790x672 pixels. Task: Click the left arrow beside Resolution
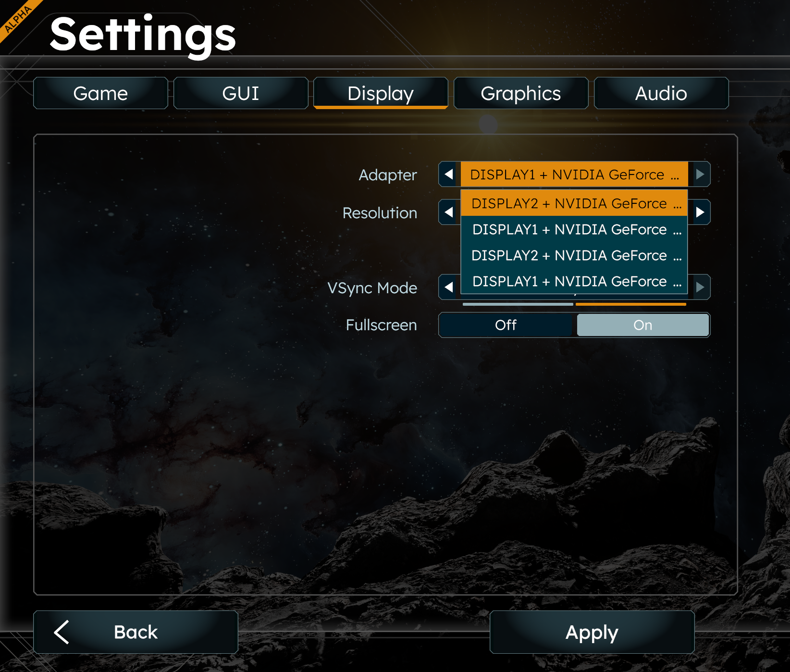(x=449, y=212)
